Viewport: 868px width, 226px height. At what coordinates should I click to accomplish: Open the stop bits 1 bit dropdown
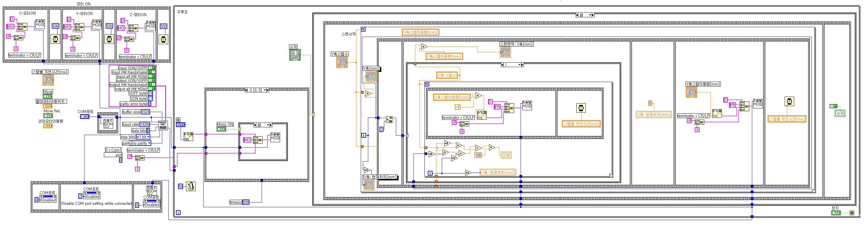pyautogui.click(x=143, y=137)
